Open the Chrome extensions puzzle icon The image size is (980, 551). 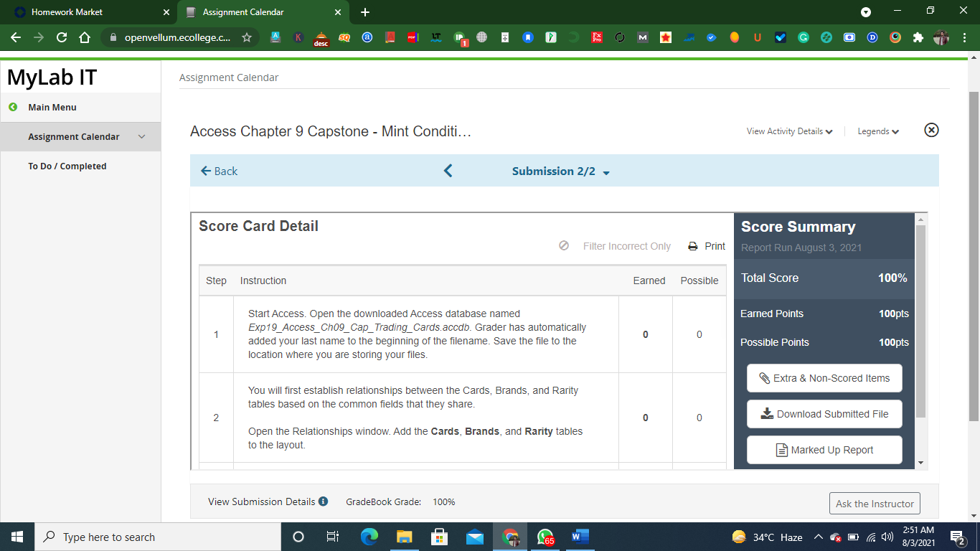[918, 37]
